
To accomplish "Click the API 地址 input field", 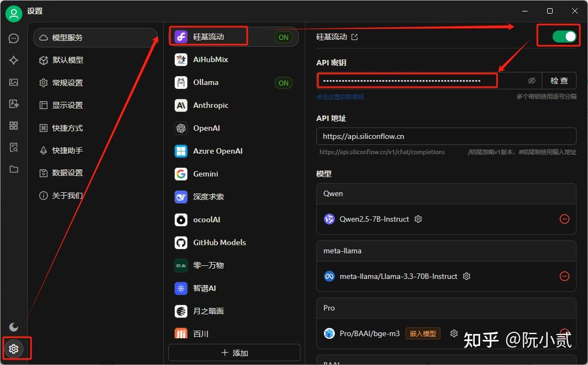I will click(446, 136).
